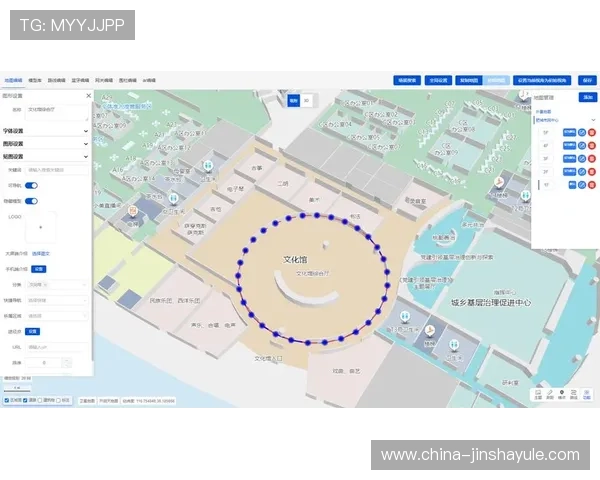Click the orange elevator marker labeled 电梯
Viewport: 600px width, 480px height.
[x=132, y=211]
